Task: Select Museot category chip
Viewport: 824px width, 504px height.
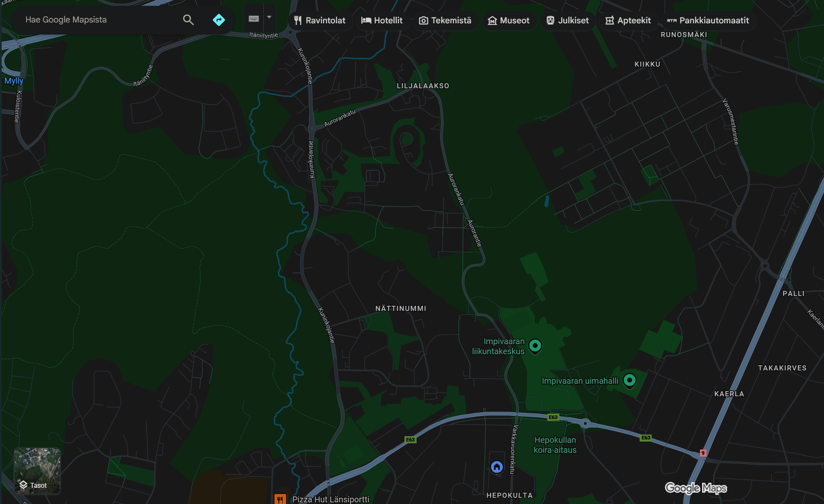Action: (509, 20)
